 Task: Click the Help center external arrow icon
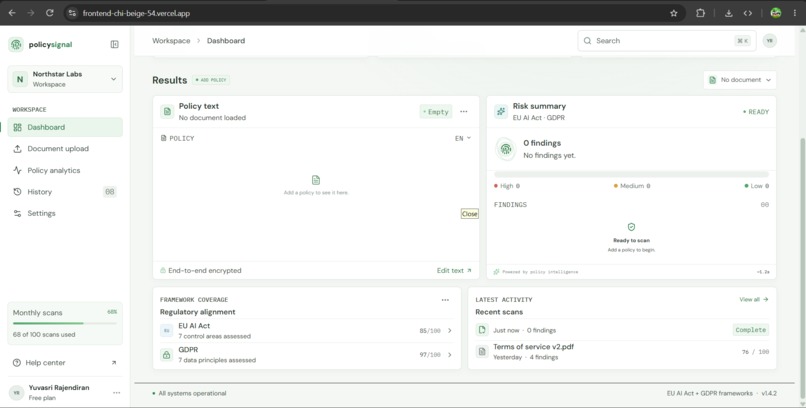114,363
